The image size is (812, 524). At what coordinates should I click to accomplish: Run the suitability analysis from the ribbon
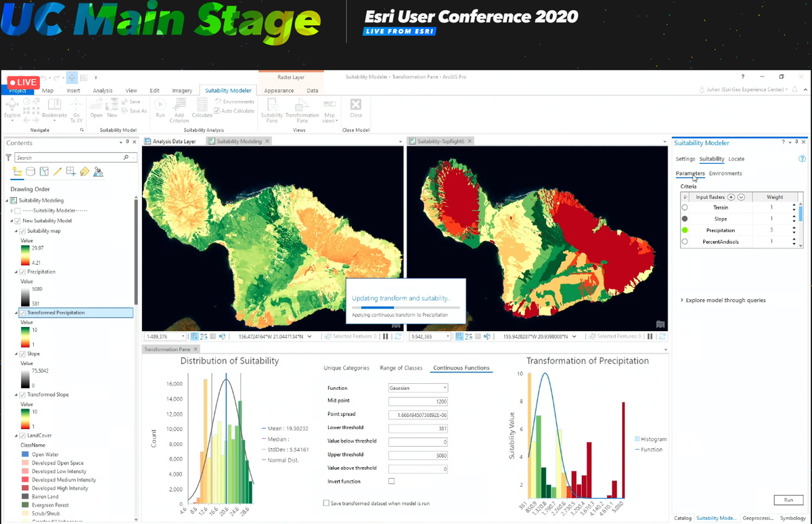tap(160, 108)
